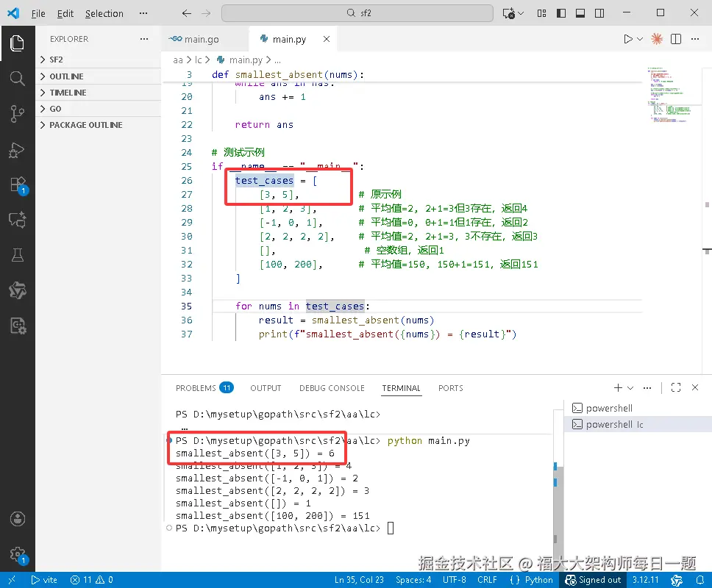Switch to the DEBUG CONSOLE tab
Screen dimensions: 712x588
332,388
